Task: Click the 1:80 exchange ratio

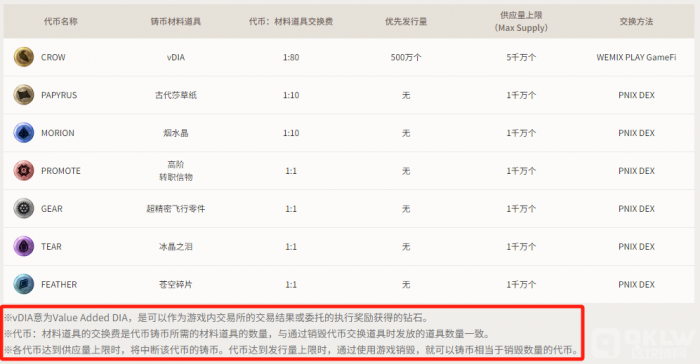Action: 291,57
